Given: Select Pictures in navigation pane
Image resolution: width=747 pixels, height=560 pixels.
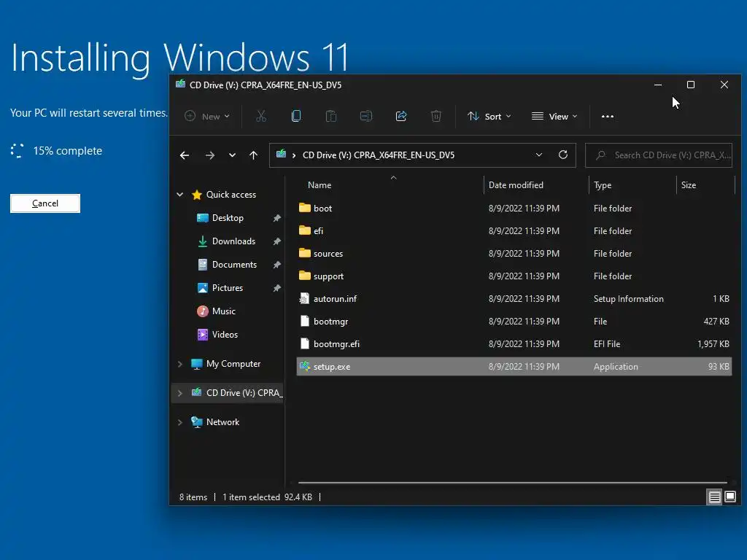Looking at the screenshot, I should tap(228, 288).
